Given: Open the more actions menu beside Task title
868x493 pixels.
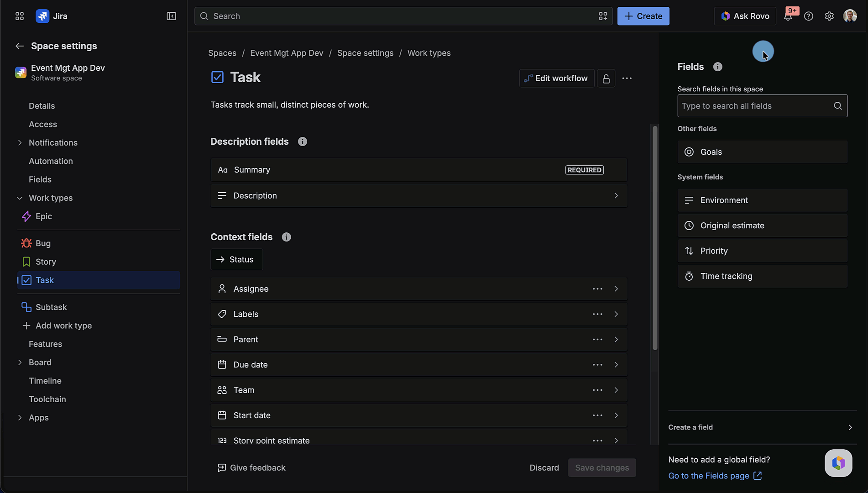Looking at the screenshot, I should 627,79.
